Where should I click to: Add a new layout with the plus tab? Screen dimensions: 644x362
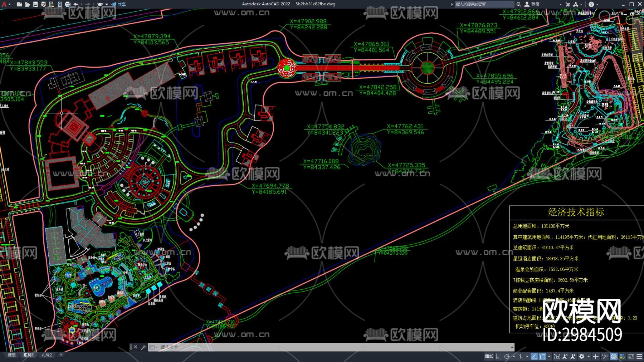(x=61, y=355)
